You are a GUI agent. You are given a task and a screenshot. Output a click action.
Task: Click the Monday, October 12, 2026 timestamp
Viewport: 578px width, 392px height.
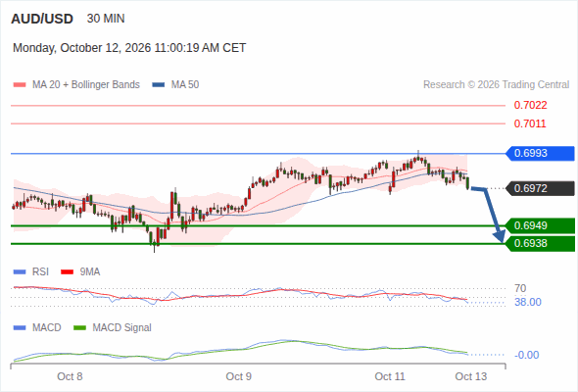point(129,48)
